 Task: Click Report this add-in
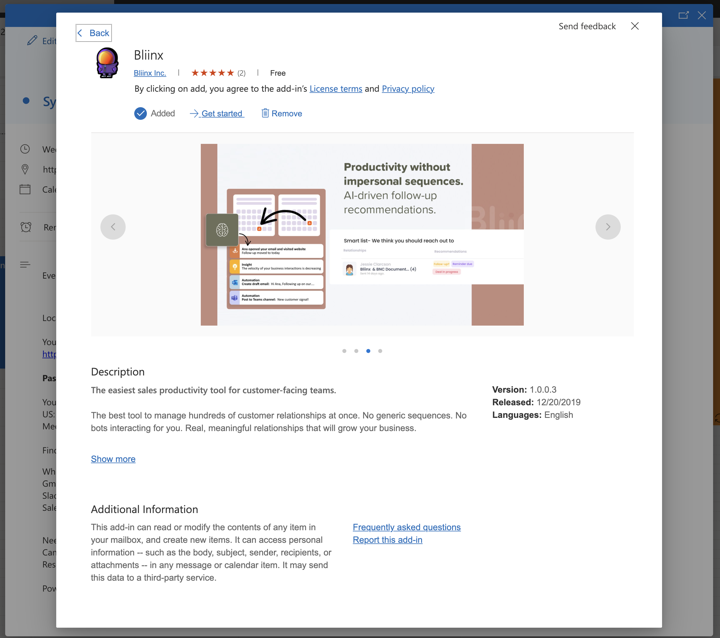coord(387,540)
